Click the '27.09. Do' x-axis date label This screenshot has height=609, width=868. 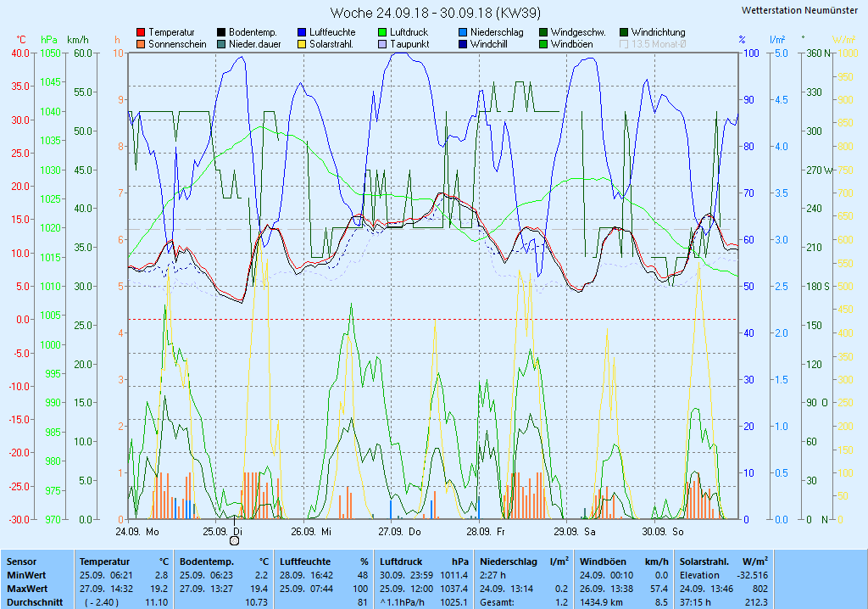400,532
